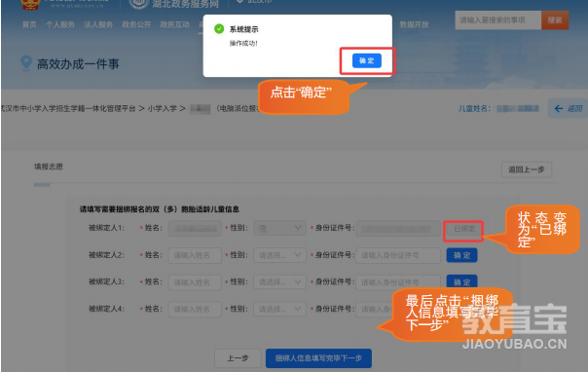Expand the 性别 dropdown for 被绑定人4
The width and height of the screenshot is (588, 372).
point(279,309)
